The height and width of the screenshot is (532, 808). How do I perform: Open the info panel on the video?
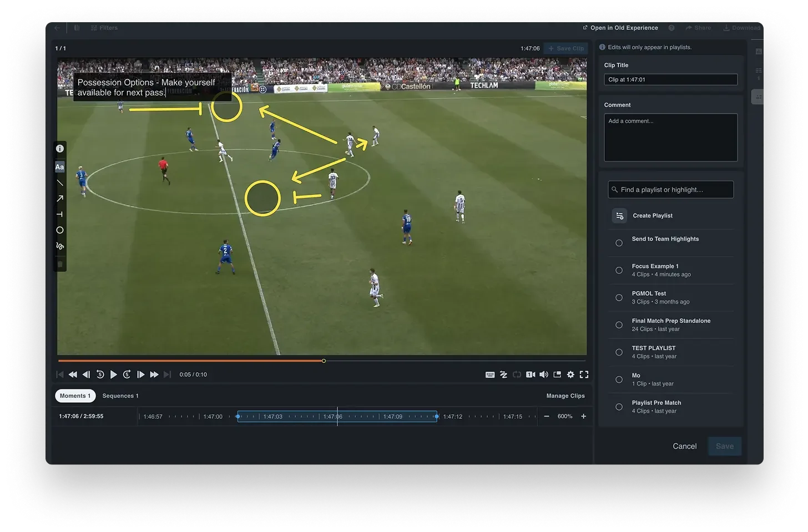click(59, 148)
